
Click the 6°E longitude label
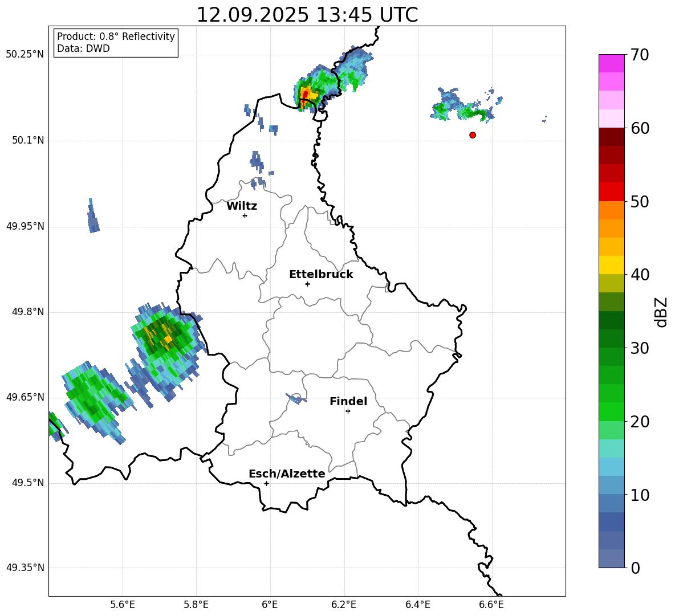click(x=270, y=605)
